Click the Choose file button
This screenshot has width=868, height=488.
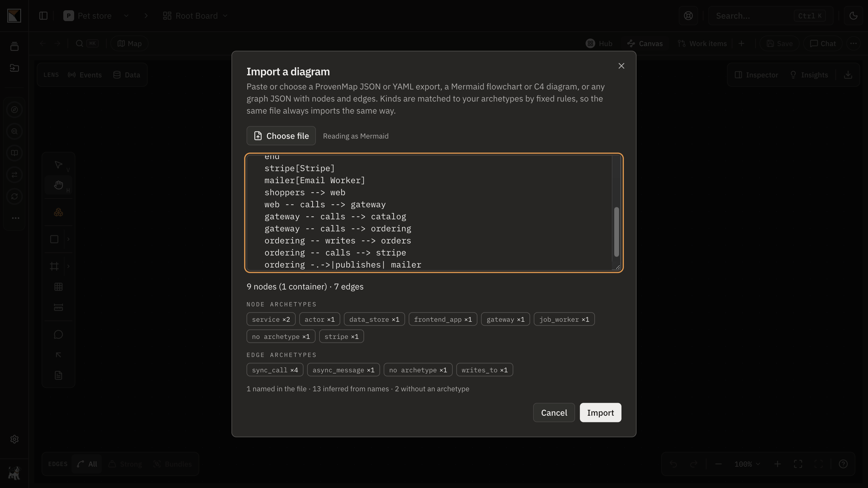click(x=281, y=136)
